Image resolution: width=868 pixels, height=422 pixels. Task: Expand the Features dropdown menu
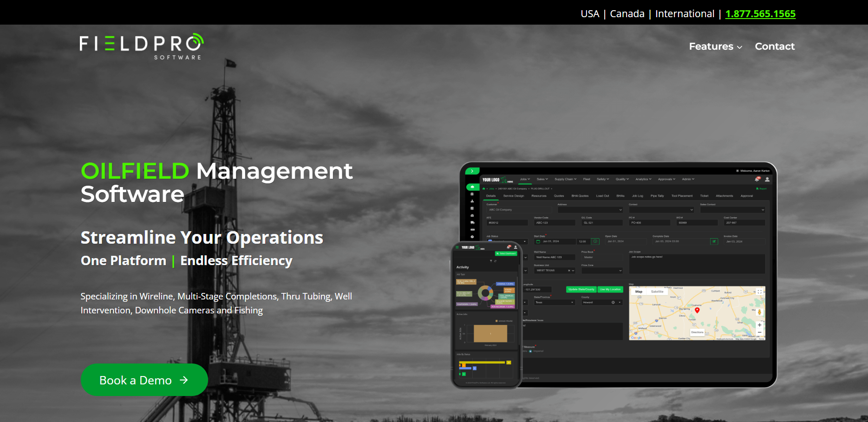pyautogui.click(x=715, y=46)
